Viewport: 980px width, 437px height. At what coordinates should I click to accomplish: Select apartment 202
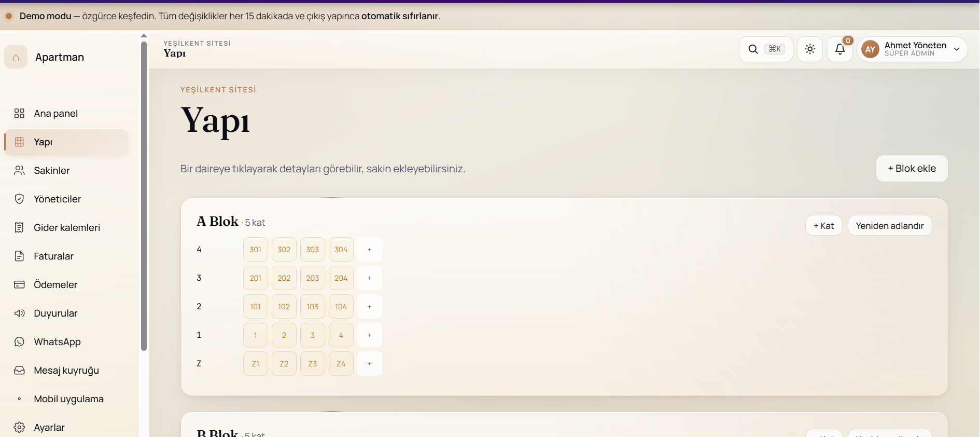(x=284, y=278)
